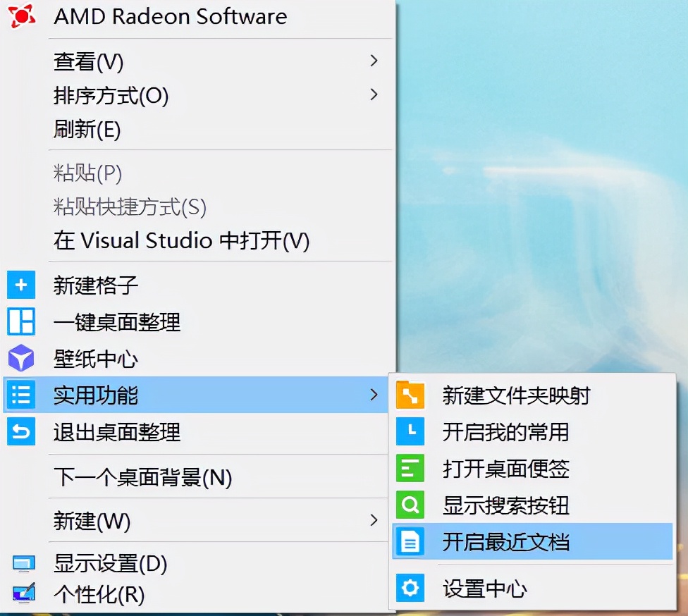Click the monitor icon beside 显示设置(D)

coord(23,564)
